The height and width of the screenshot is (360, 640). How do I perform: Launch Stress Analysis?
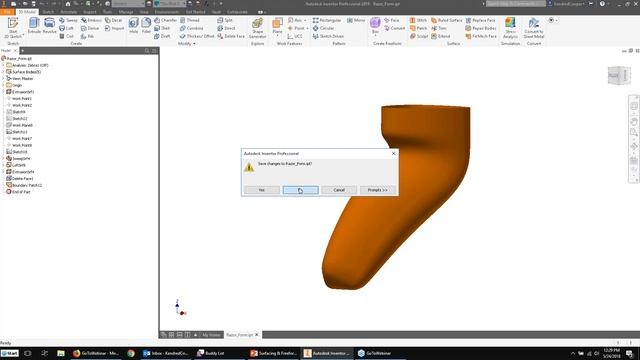(510, 28)
